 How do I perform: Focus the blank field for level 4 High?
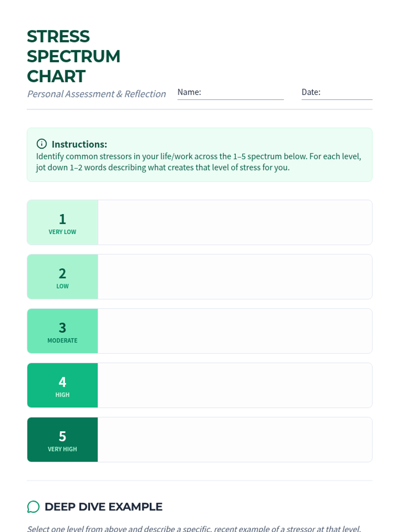(x=235, y=385)
